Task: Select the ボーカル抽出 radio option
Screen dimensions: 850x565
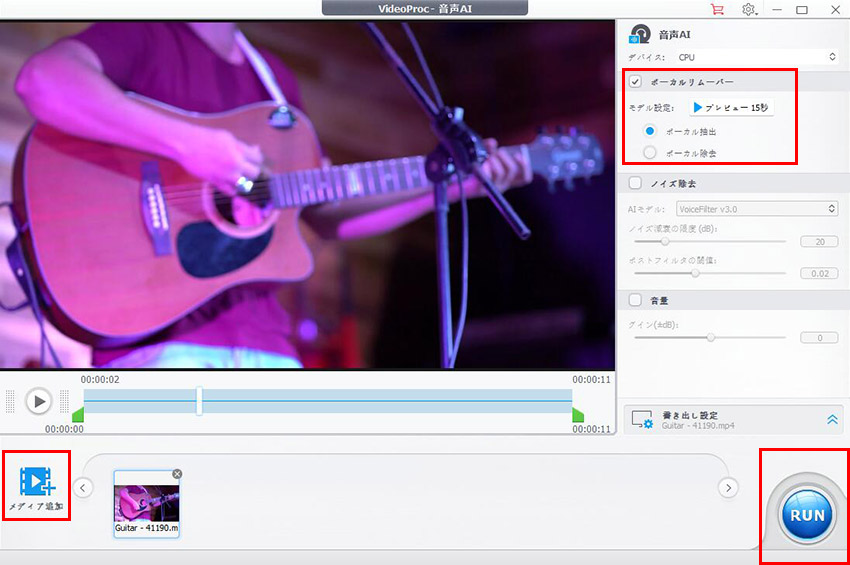Action: pos(650,131)
